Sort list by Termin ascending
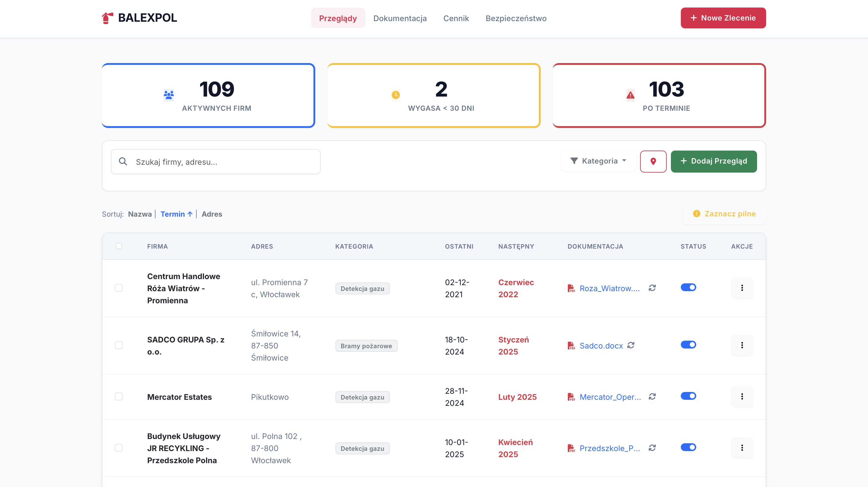Image resolution: width=868 pixels, height=487 pixels. click(x=176, y=214)
